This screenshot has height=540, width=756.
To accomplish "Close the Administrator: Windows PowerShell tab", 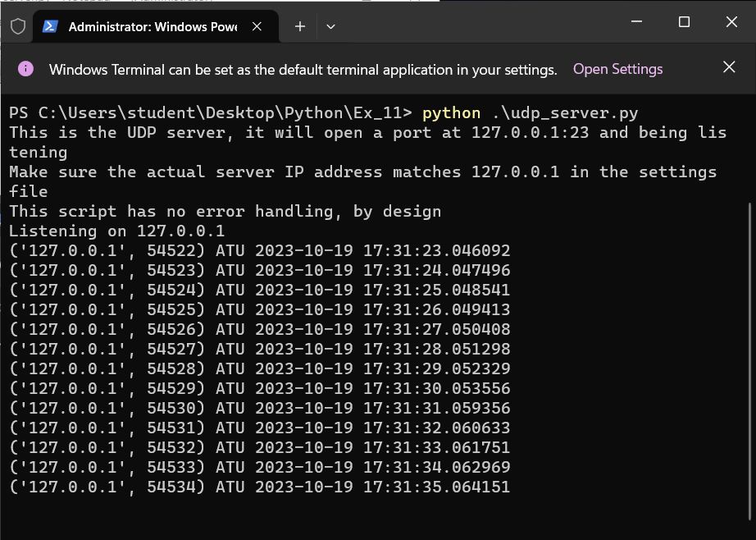I will (257, 26).
